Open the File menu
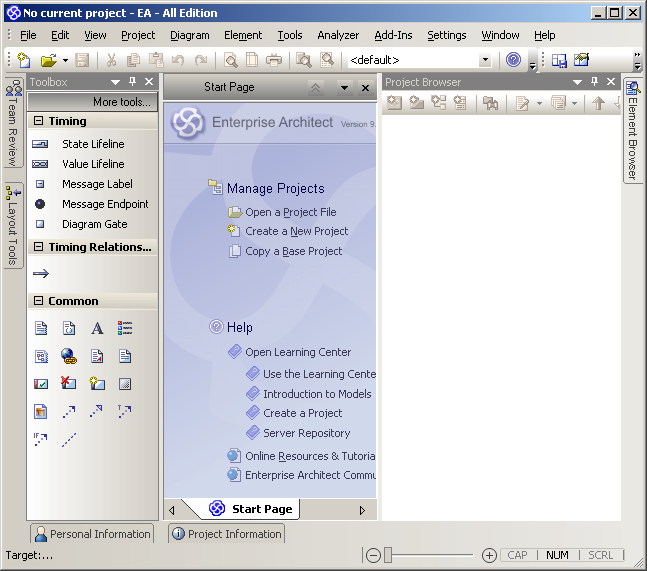Viewport: 647px width, 571px height. [x=28, y=35]
